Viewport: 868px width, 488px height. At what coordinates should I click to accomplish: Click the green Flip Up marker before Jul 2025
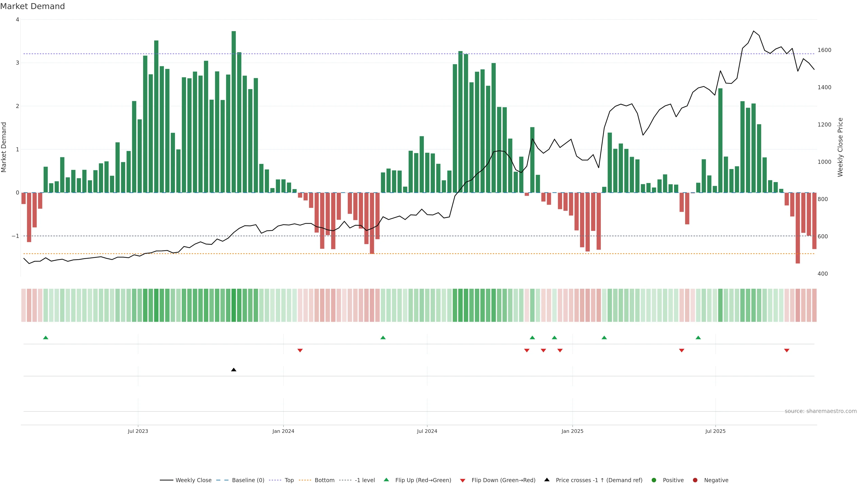click(698, 338)
